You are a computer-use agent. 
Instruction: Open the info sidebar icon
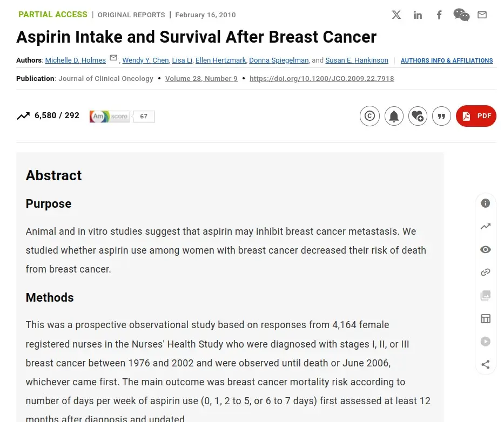click(485, 203)
